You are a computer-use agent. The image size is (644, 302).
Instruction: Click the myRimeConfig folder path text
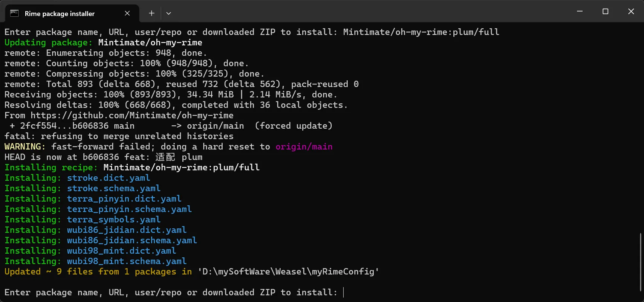point(288,272)
